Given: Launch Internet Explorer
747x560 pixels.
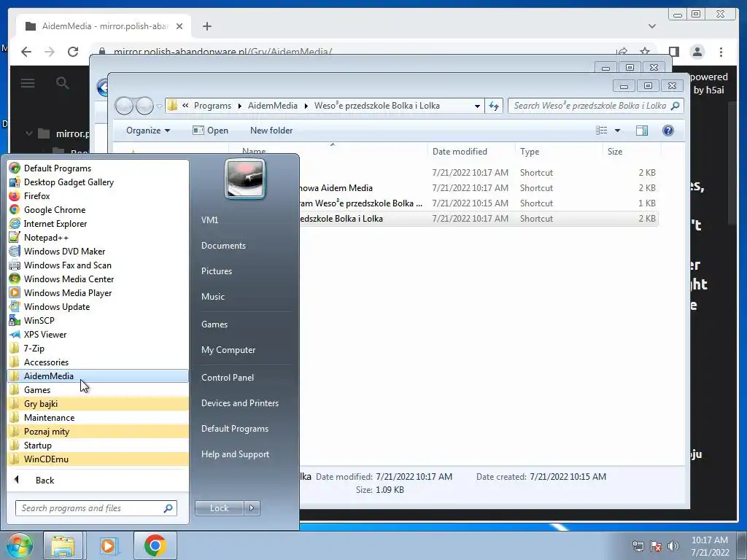Looking at the screenshot, I should tap(98, 223).
